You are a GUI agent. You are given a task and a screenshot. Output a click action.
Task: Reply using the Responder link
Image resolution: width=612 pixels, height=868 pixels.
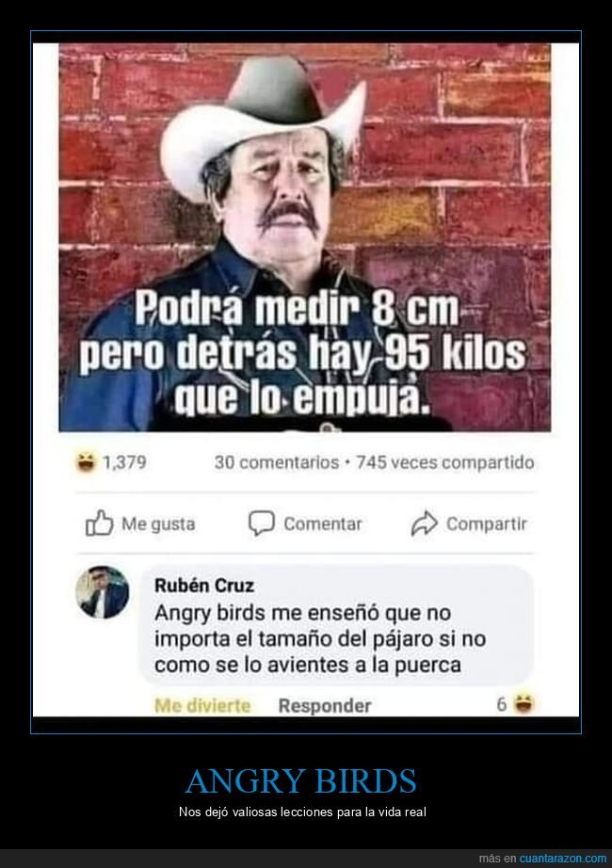pos(325,705)
